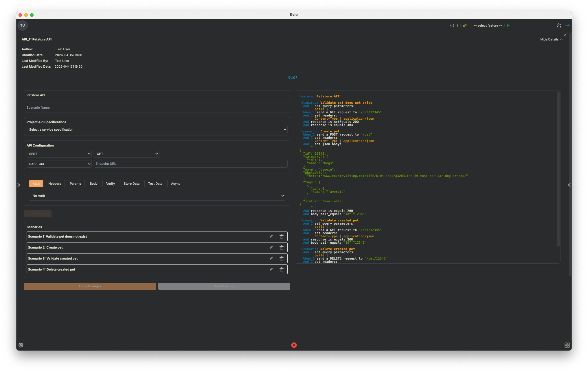This screenshot has width=588, height=372.
Task: Delete Scenario 1 Validate pet does not exist
Action: 281,236
